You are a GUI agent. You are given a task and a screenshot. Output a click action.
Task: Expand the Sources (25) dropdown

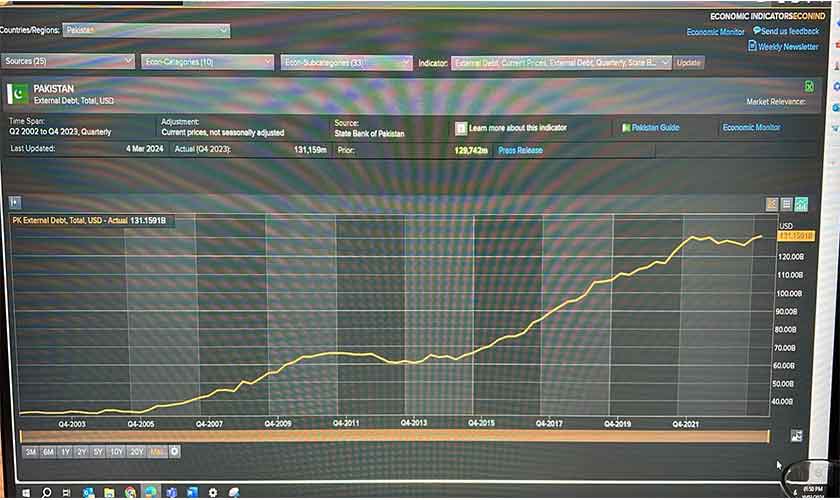pyautogui.click(x=68, y=62)
